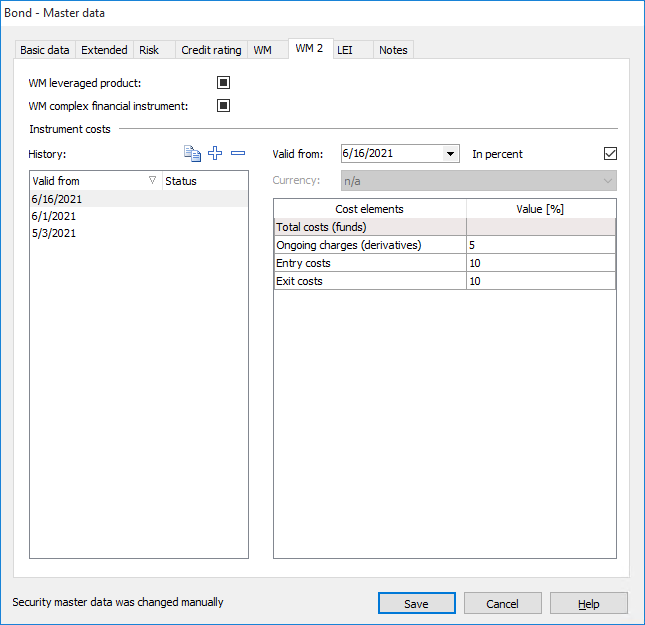
Task: Uncheck the In percent checkbox
Action: point(611,154)
